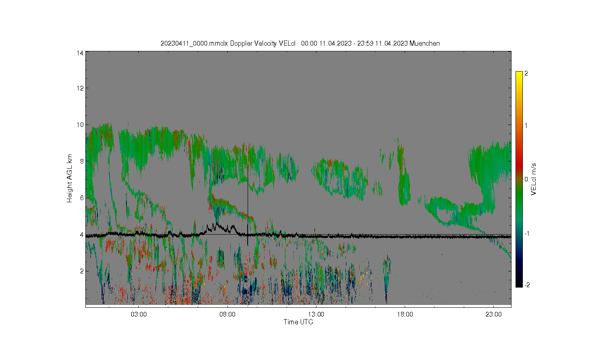
Task: Click the black line bump peak before 08:00
Action: [218, 223]
